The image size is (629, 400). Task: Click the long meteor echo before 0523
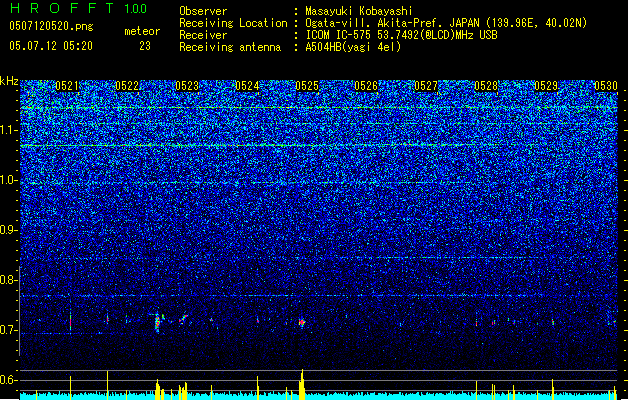(x=157, y=323)
